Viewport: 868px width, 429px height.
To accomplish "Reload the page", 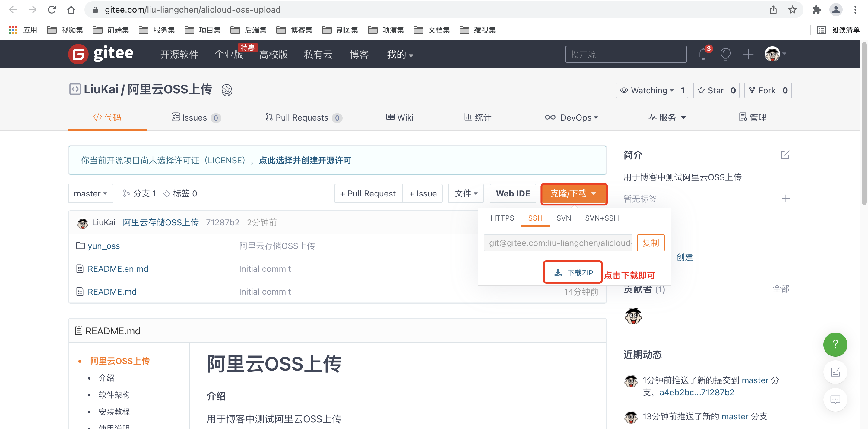I will (x=52, y=10).
